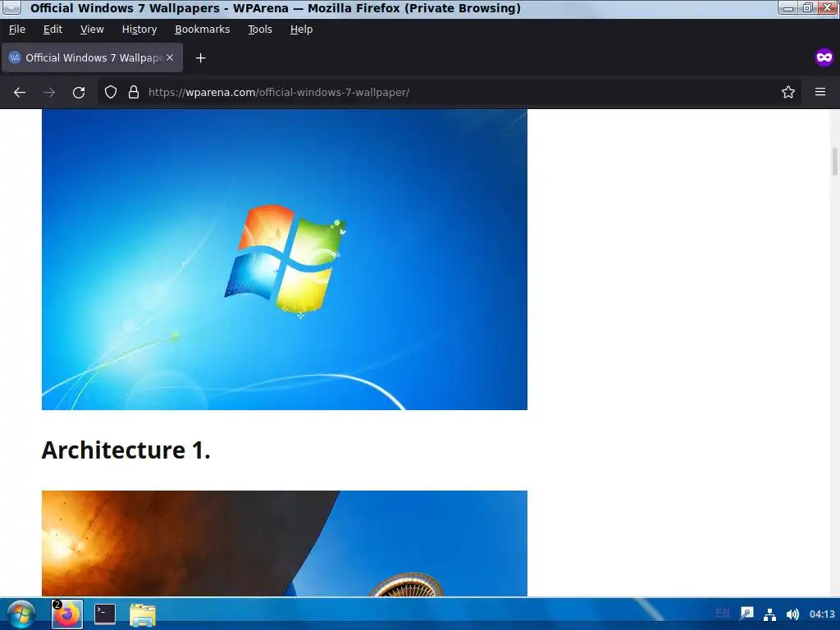Open the View menu
Screen dimensions: 840x630
[92, 30]
